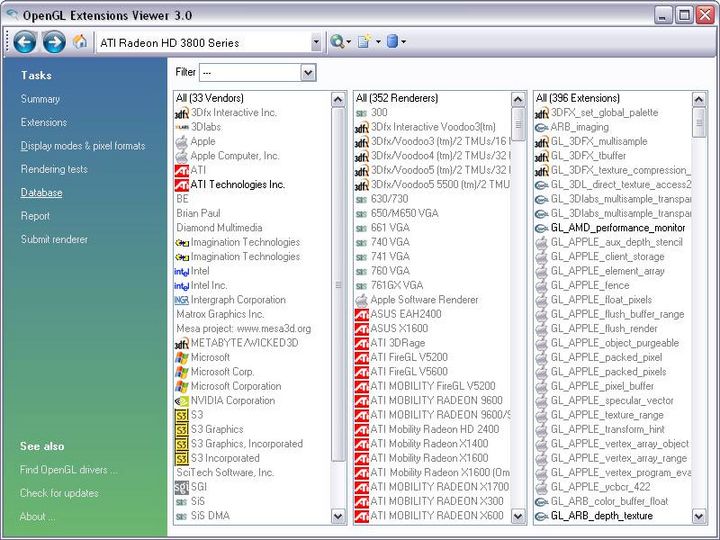Click Windows flag icon beside Microsoft Corp.

[x=182, y=372]
